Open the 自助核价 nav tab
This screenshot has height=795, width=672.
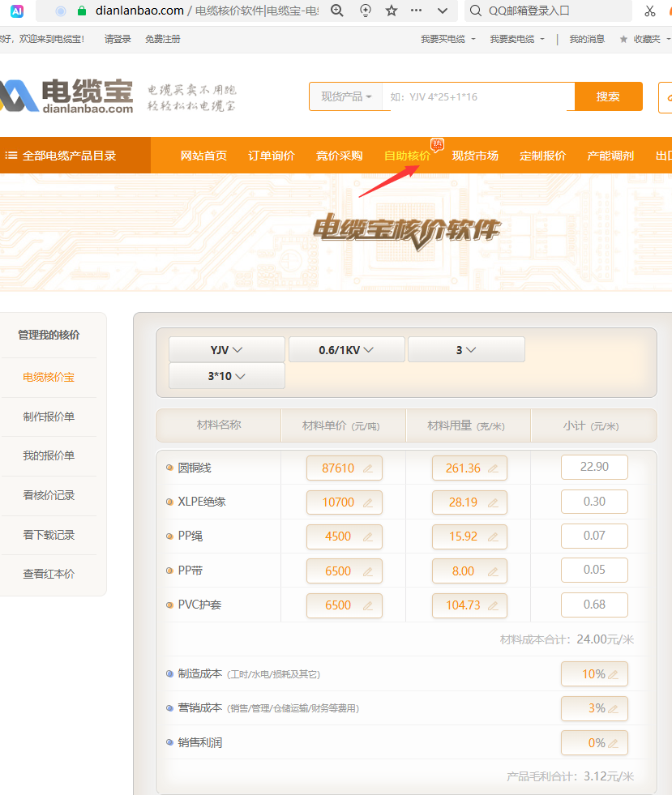pos(407,156)
